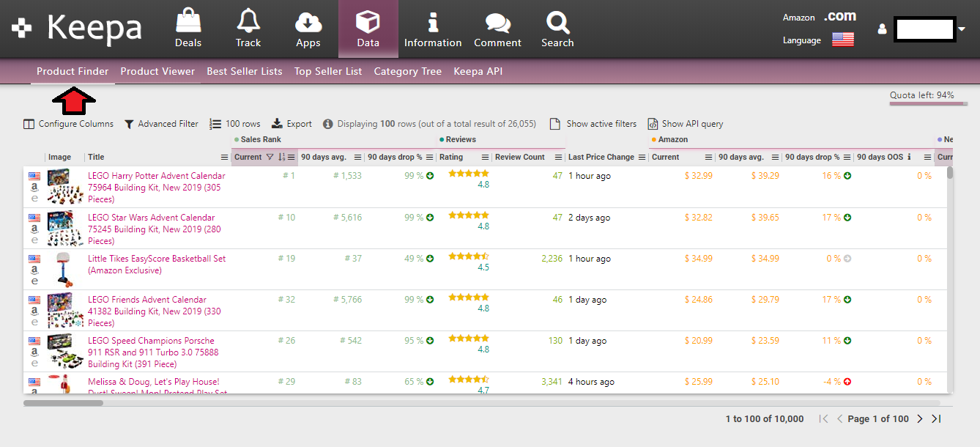The image size is (980, 447).
Task: Click the $ 32.99 Amazon current price
Action: 698,176
